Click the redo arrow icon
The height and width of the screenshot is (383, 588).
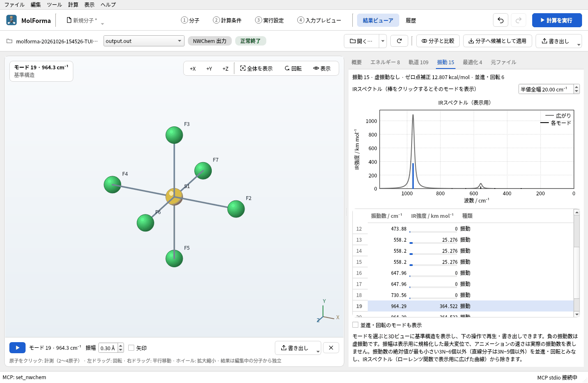coord(519,20)
